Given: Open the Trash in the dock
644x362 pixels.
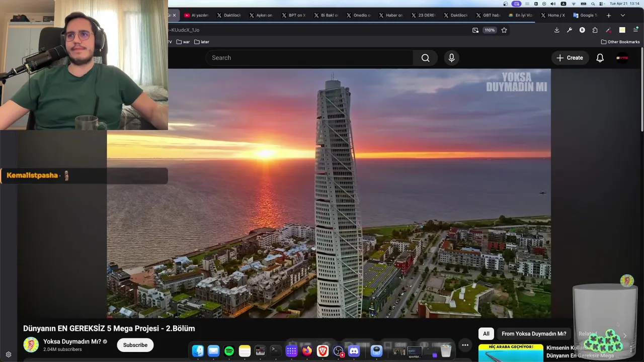Looking at the screenshot, I should [446, 350].
